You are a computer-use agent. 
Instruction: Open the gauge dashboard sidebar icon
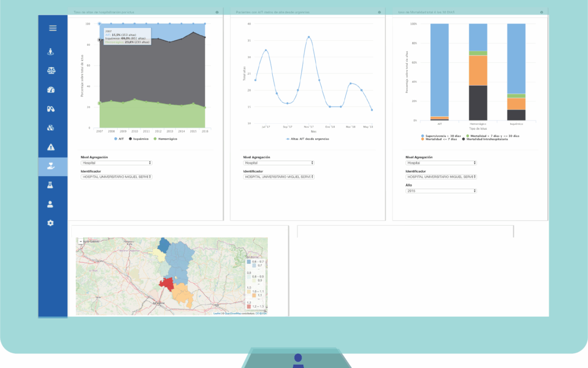51,90
